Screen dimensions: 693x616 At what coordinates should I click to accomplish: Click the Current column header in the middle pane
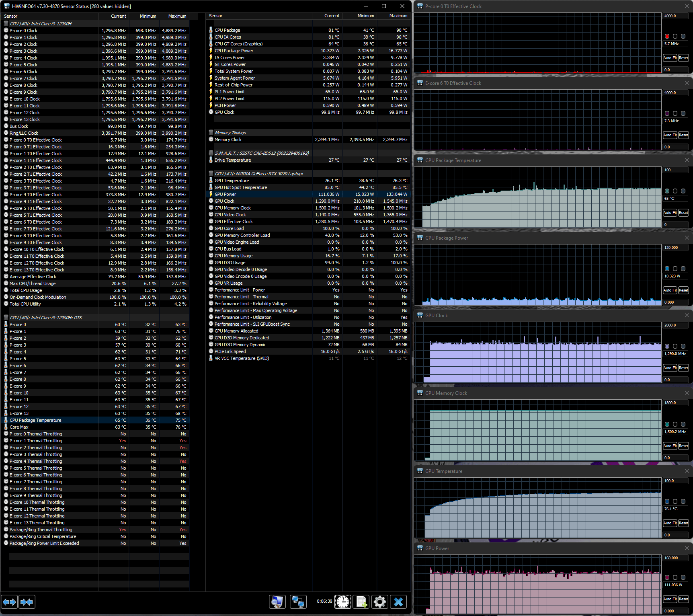[327, 16]
